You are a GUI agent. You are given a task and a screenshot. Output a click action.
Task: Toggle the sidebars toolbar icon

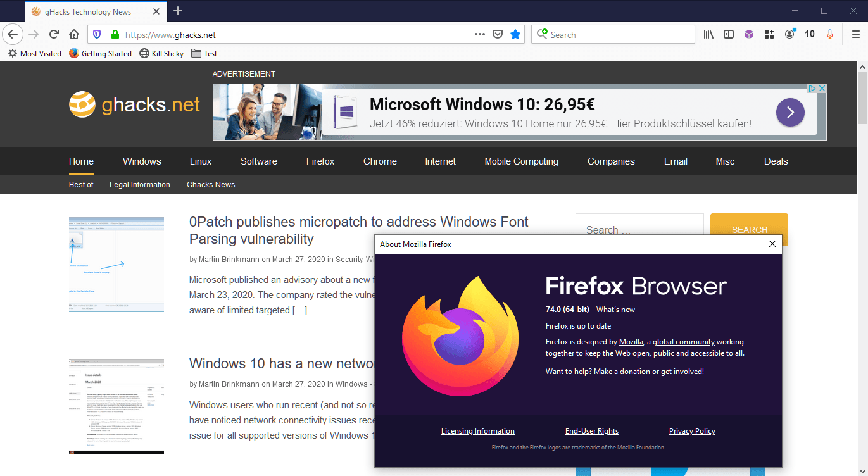(x=729, y=34)
